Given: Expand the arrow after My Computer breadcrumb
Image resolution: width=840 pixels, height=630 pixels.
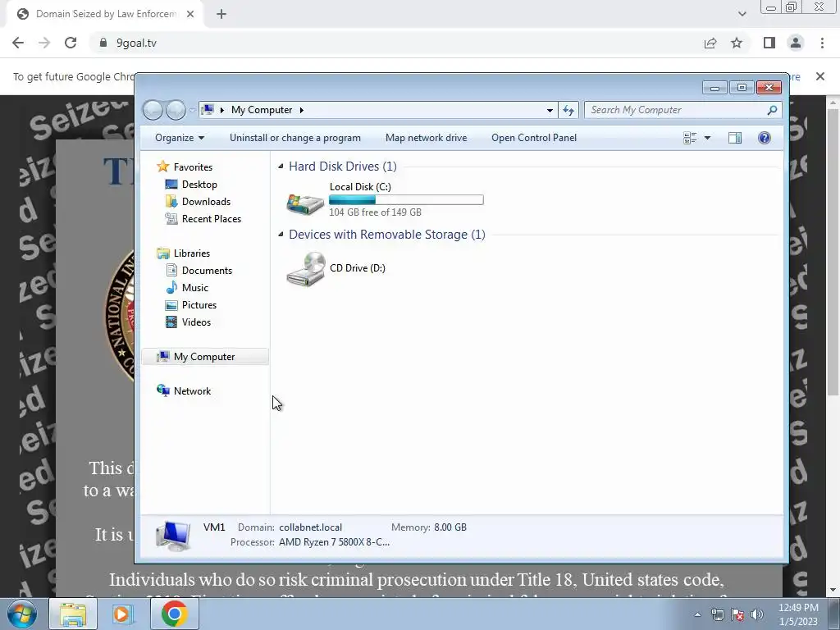Looking at the screenshot, I should pos(302,110).
